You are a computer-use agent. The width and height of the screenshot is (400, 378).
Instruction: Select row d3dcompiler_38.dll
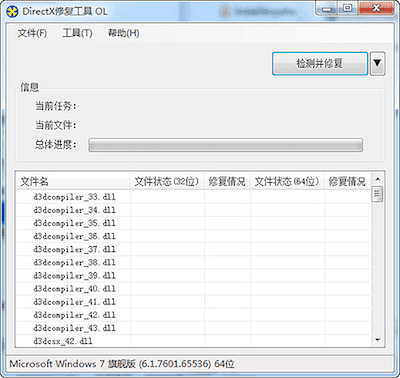(x=194, y=262)
